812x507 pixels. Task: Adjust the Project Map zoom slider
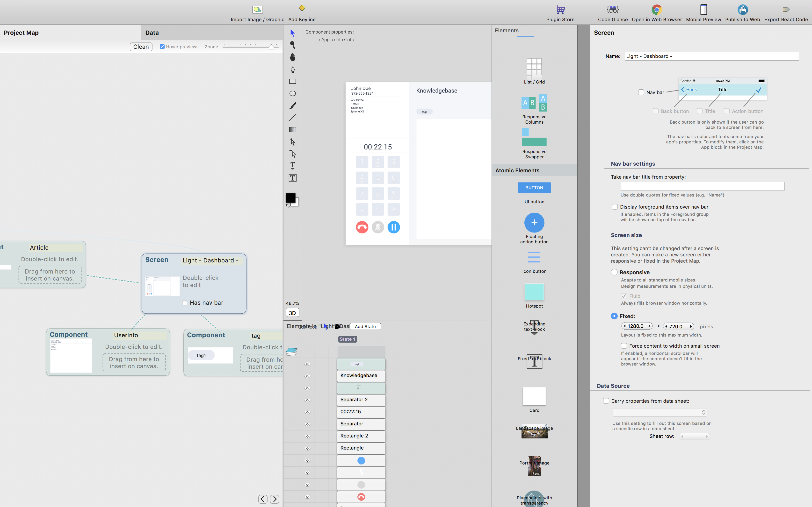271,47
